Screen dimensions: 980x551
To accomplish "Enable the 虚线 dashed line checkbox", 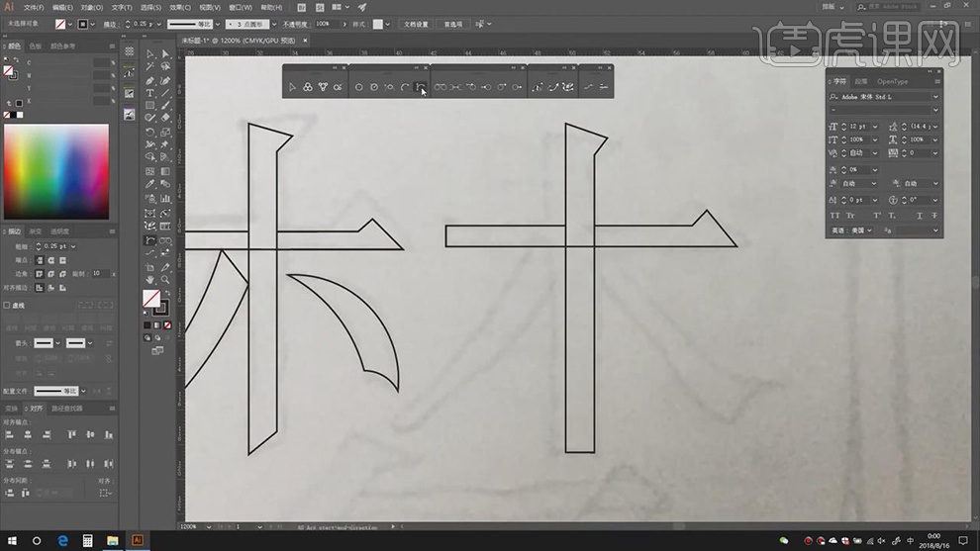I will pos(7,306).
